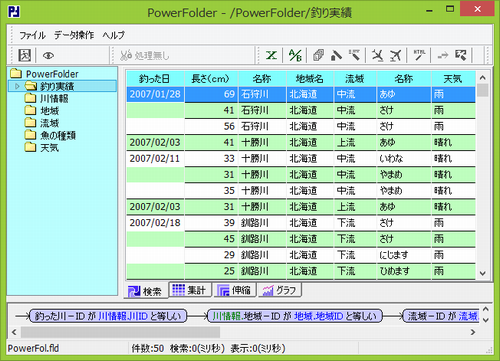Click the condition pane right scroll arrow
500x361 pixels.
(473, 332)
